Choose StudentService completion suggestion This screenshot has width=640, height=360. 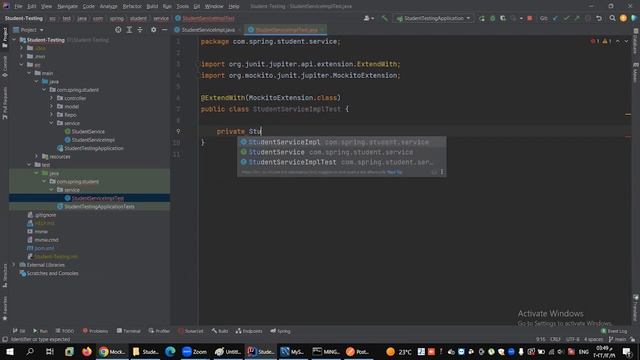coord(342,152)
